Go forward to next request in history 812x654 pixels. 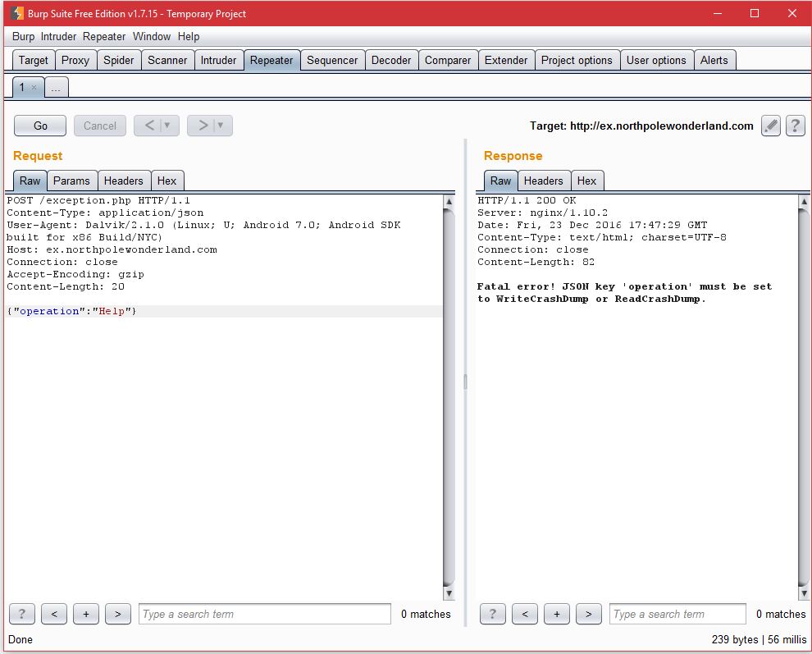[203, 126]
